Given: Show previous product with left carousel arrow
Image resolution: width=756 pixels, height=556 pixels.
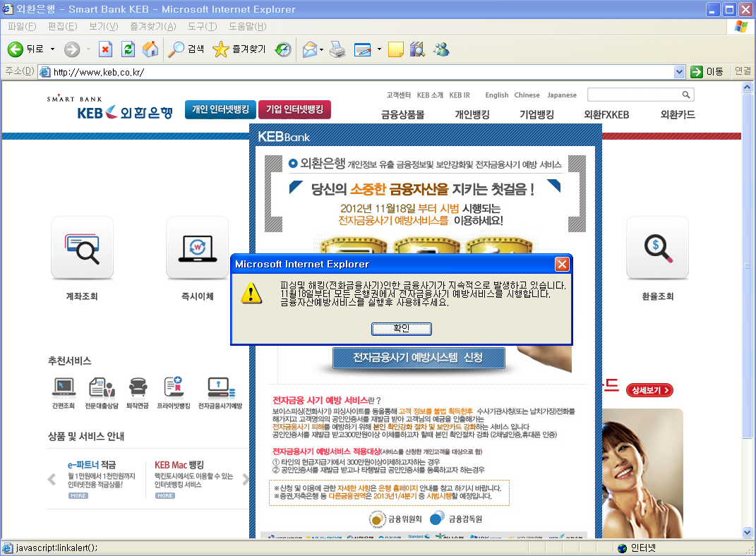Looking at the screenshot, I should point(52,479).
